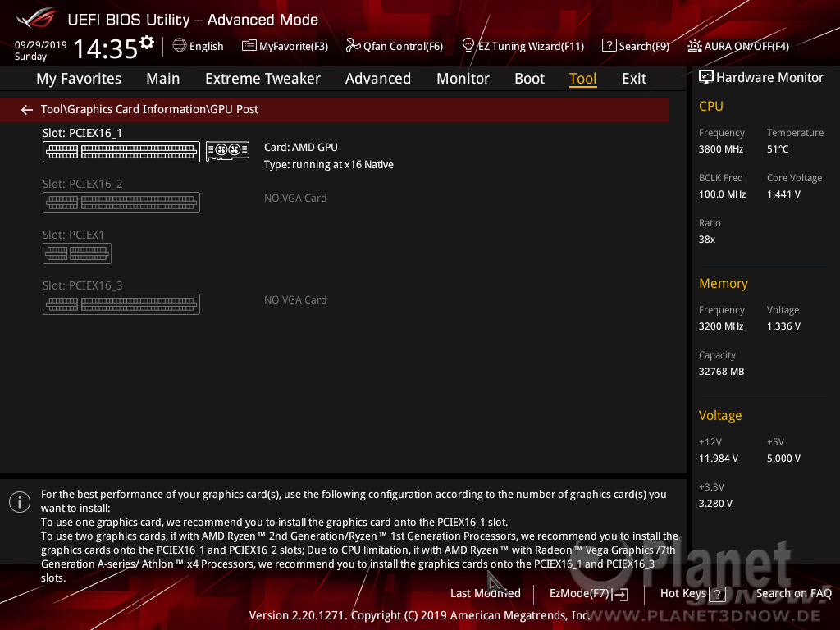Viewport: 840px width, 630px height.
Task: Click 'Type: running at x16 Native' text
Action: 328,164
